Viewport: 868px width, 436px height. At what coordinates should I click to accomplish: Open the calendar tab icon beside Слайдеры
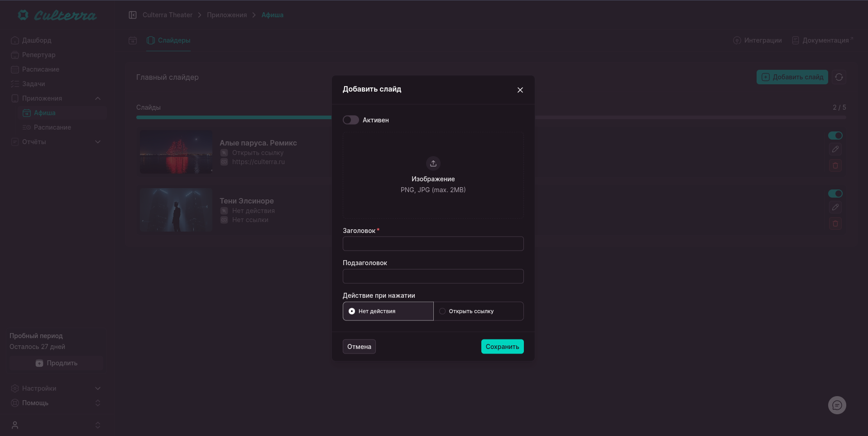coord(133,40)
